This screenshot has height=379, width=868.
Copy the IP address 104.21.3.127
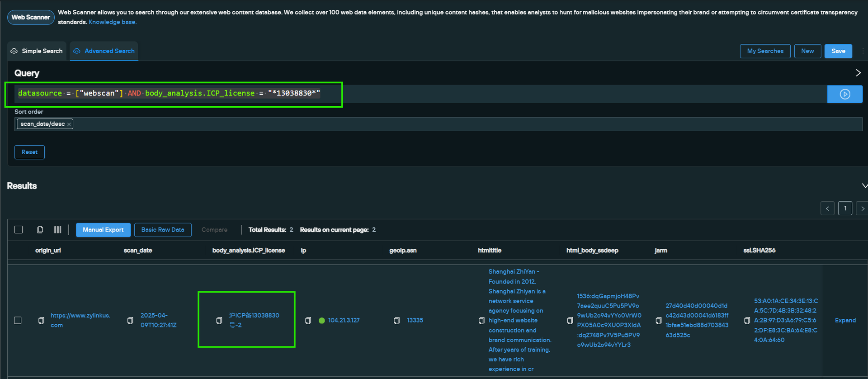(x=308, y=320)
